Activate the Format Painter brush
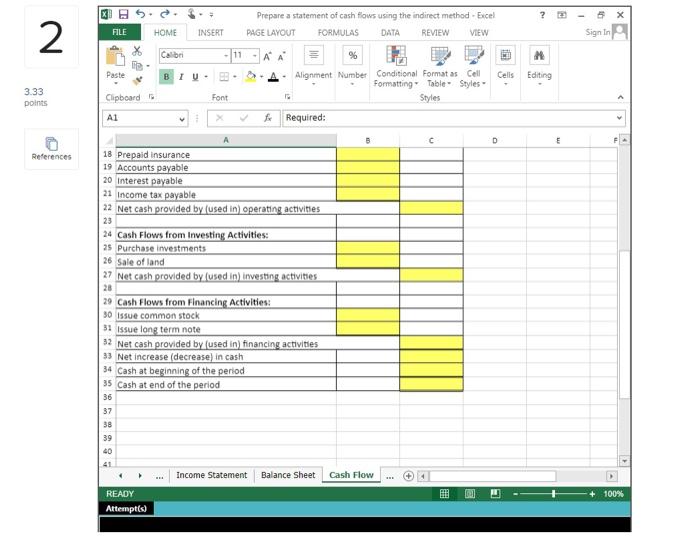 coord(137,80)
